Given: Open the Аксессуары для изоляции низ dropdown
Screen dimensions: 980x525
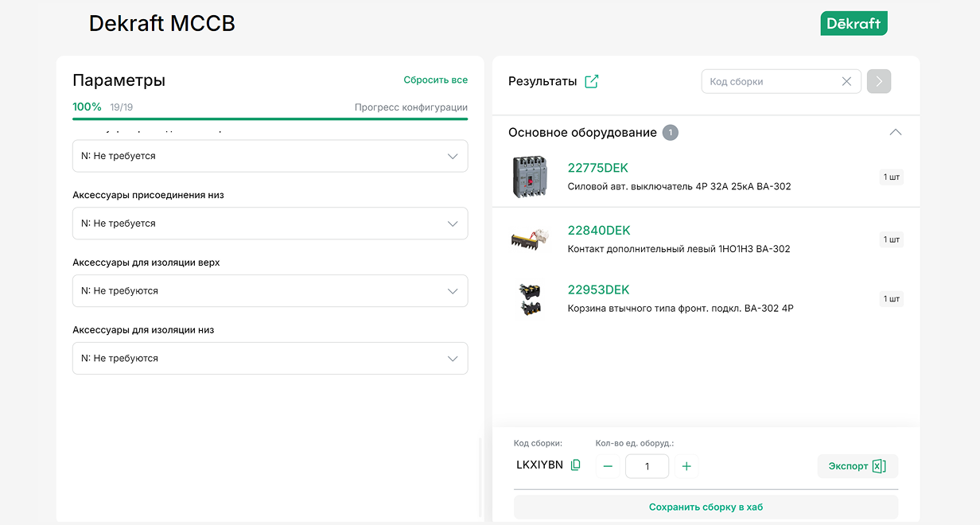Looking at the screenshot, I should [x=270, y=359].
